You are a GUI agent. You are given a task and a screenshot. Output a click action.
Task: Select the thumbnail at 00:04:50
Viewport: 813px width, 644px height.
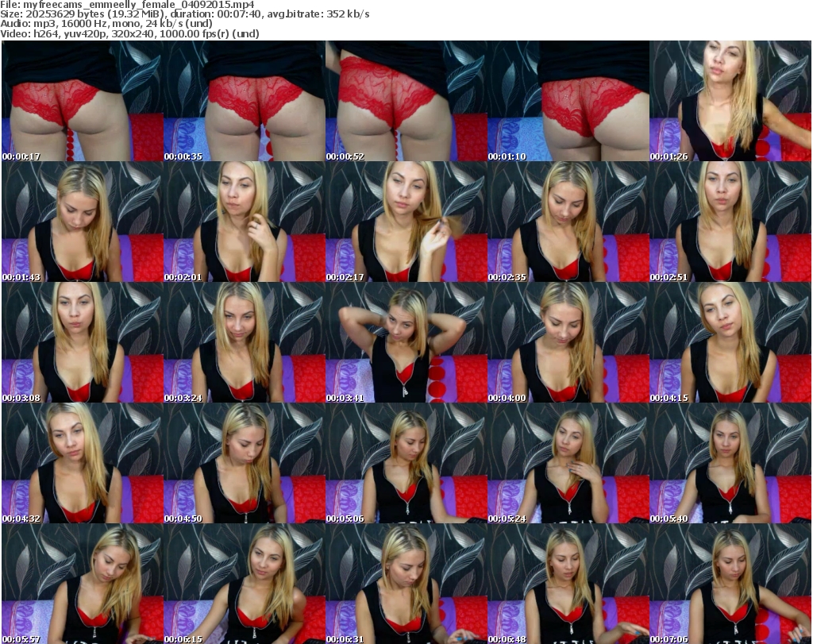(245, 463)
